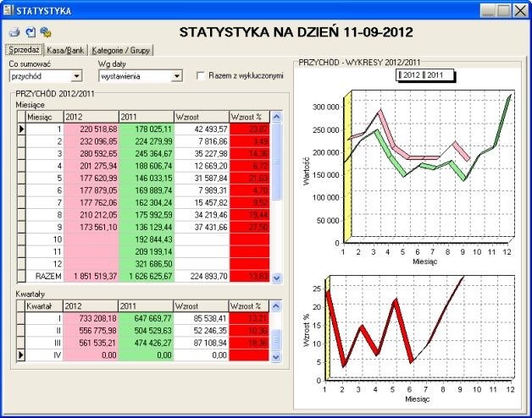Click the refresh statistics icon

pos(30,32)
